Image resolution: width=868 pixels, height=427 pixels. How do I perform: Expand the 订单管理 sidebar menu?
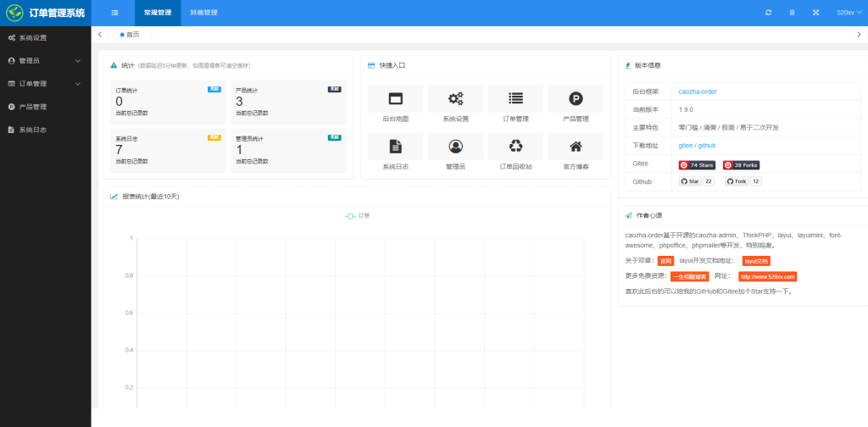[x=45, y=84]
